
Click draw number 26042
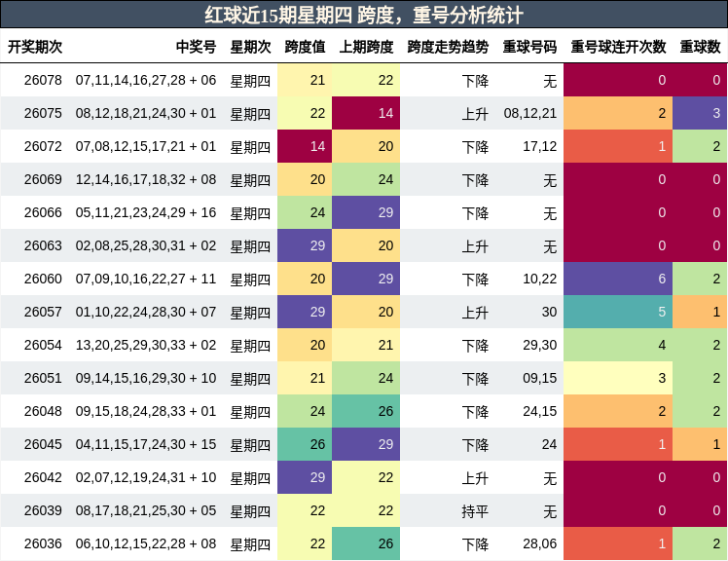[x=43, y=478]
